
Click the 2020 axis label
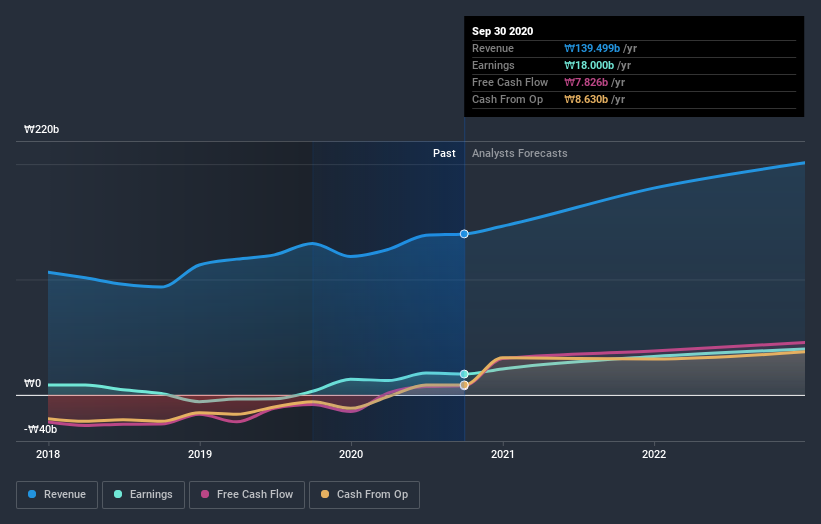(x=351, y=454)
